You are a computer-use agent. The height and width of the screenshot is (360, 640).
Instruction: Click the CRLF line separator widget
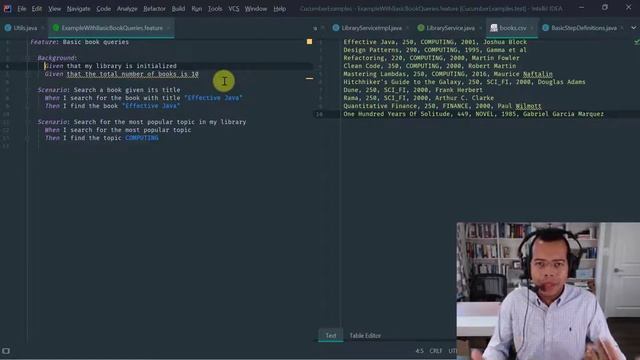[436, 351]
